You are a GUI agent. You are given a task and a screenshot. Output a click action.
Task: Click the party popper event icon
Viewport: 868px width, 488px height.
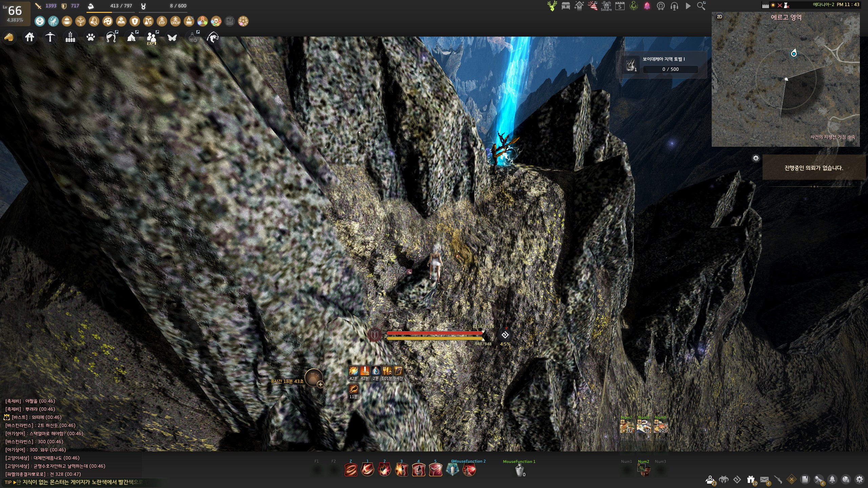(x=593, y=6)
